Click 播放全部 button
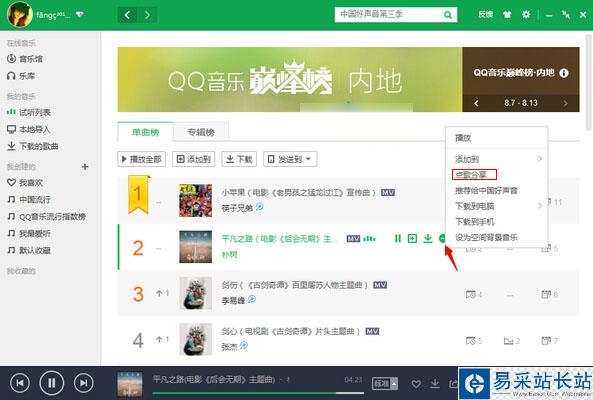The image size is (593, 400). point(141,159)
